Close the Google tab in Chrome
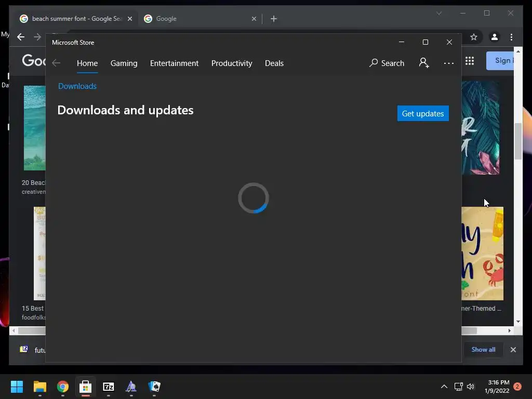The height and width of the screenshot is (399, 532). (254, 19)
